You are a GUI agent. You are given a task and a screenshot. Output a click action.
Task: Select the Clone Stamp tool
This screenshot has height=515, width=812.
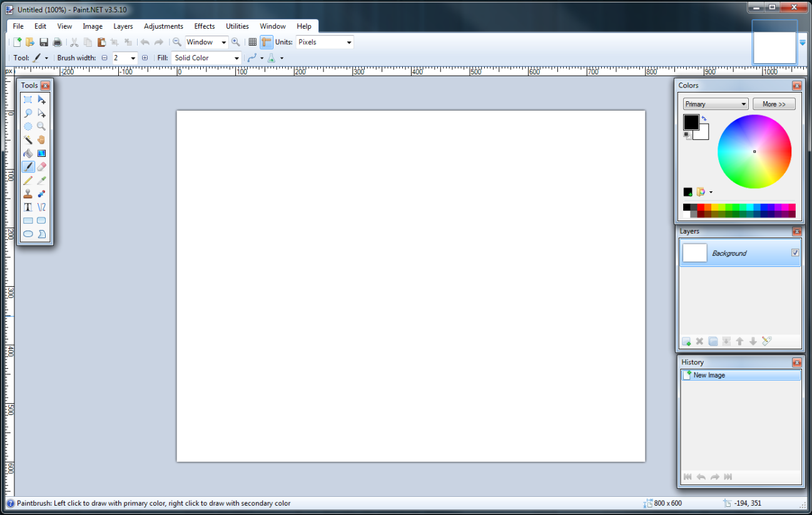click(x=28, y=194)
